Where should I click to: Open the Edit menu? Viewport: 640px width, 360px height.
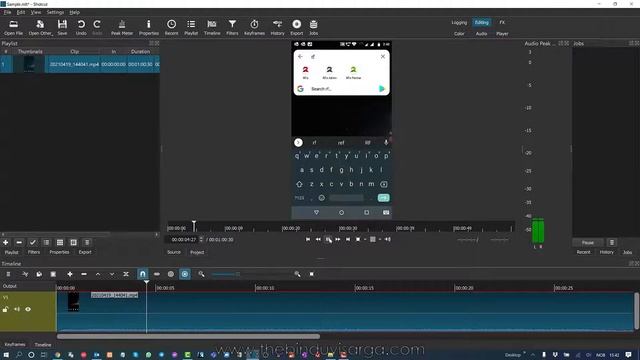pyautogui.click(x=21, y=12)
